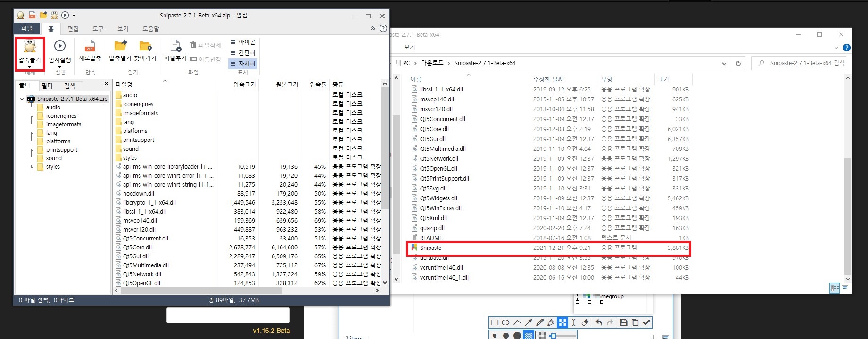Open the dropdown arrow under 압축풀기
This screenshot has height=339, width=868.
[30, 67]
